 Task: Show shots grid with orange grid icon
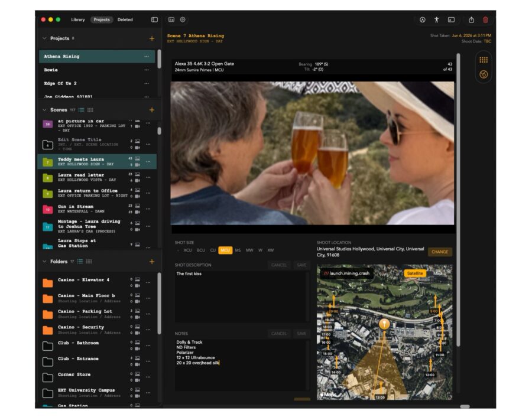[484, 60]
